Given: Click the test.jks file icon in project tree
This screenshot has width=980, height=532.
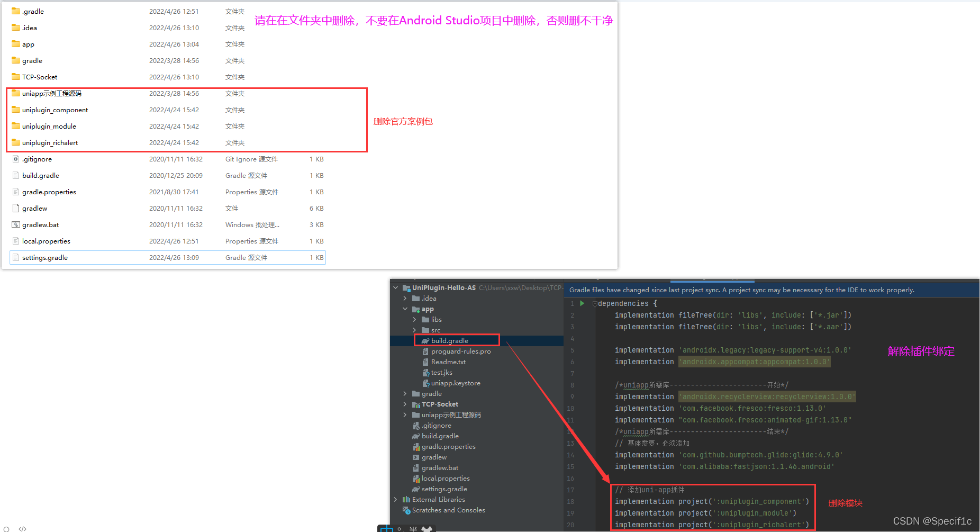Looking at the screenshot, I should (425, 373).
